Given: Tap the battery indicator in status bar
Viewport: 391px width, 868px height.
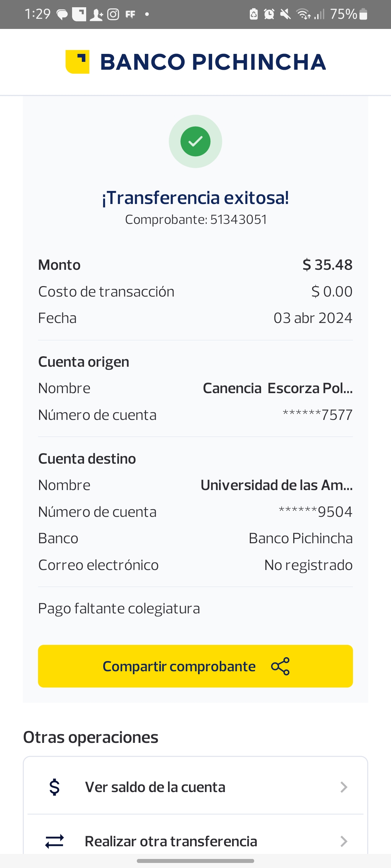Looking at the screenshot, I should click(x=363, y=14).
